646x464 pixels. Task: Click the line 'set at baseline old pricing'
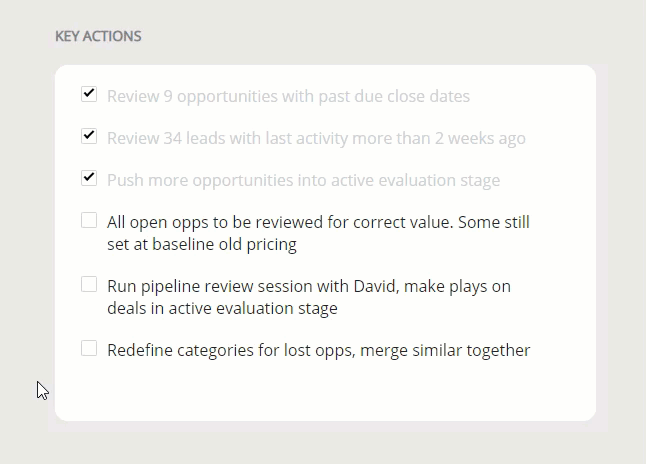pyautogui.click(x=202, y=244)
